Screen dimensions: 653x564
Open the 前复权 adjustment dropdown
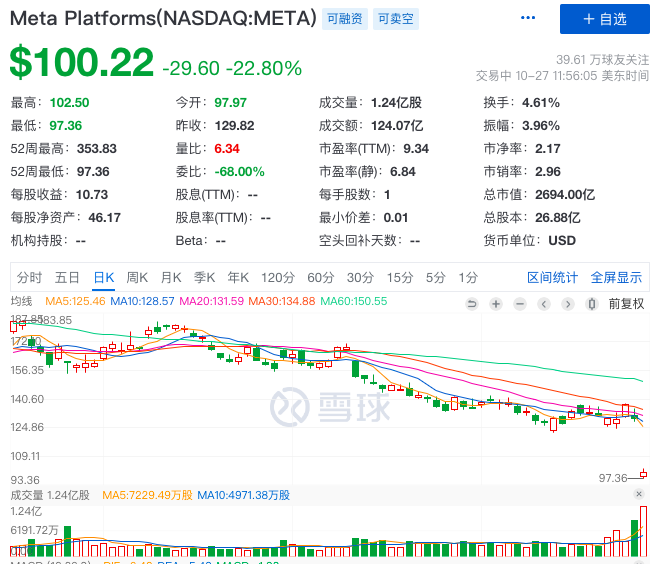626,304
